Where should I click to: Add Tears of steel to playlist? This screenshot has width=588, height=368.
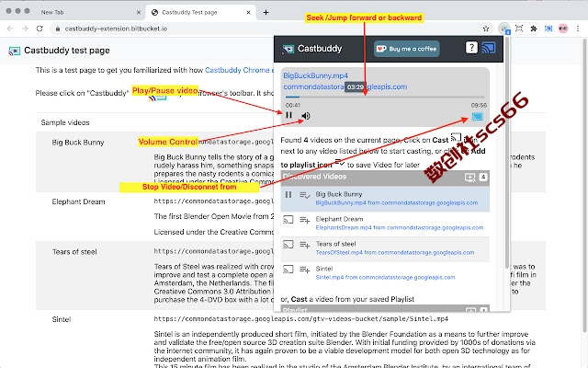pos(304,245)
